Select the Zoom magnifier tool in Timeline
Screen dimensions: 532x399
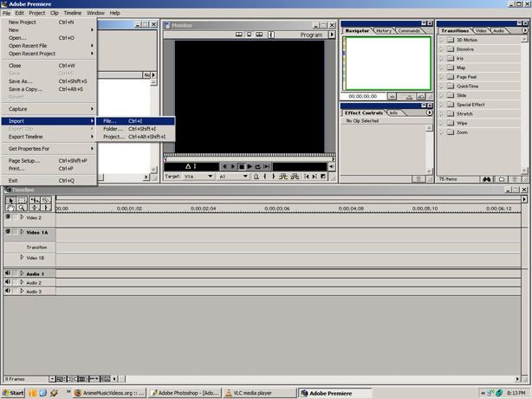[22, 208]
